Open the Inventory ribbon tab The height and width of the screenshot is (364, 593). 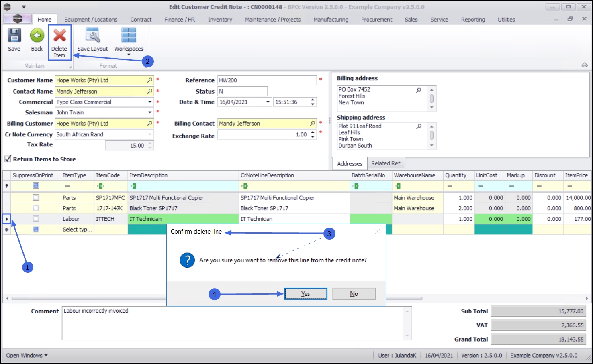click(x=220, y=20)
